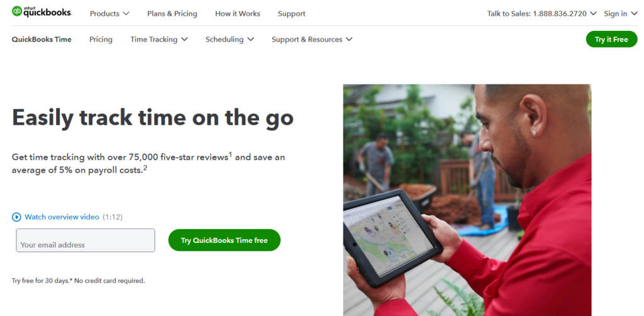Click the Watch overview video link
The height and width of the screenshot is (316, 644).
[x=62, y=217]
